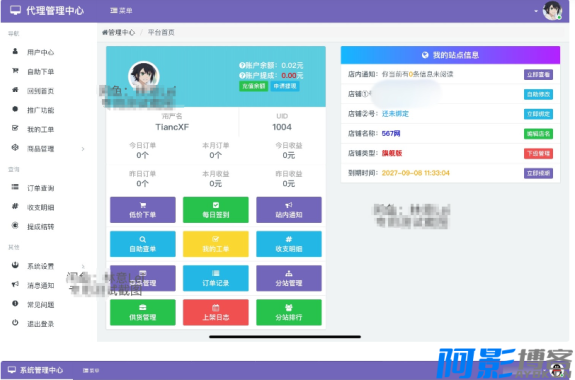
Task: Open the 订单记录 tile
Action: pyautogui.click(x=216, y=278)
